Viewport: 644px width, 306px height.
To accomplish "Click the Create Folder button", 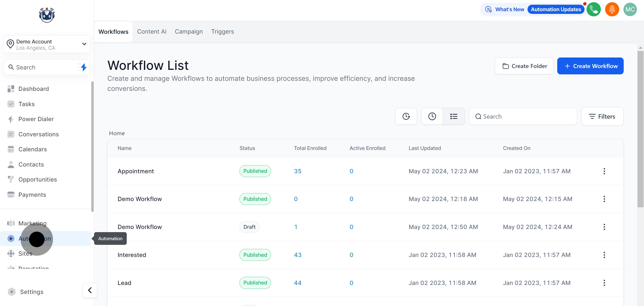I will point(524,66).
